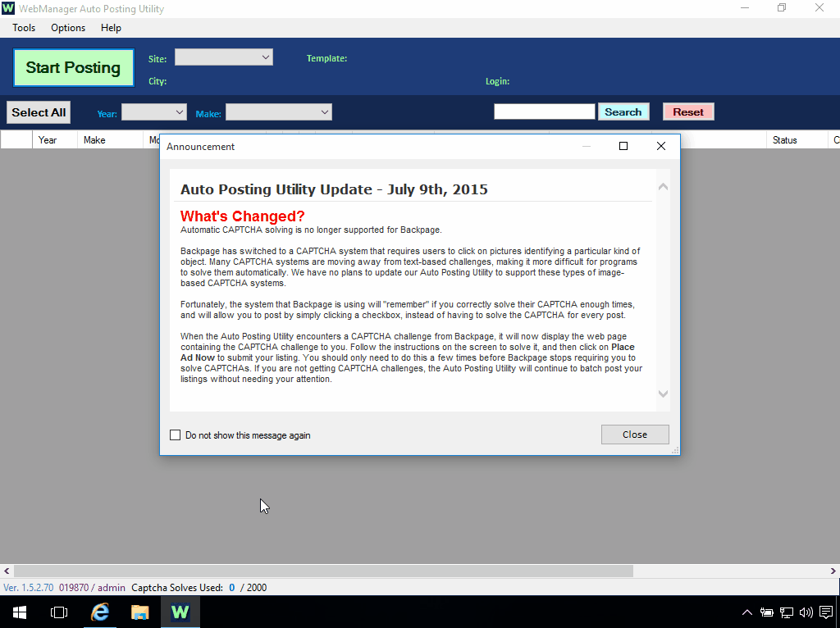Click the search text field

[x=545, y=111]
